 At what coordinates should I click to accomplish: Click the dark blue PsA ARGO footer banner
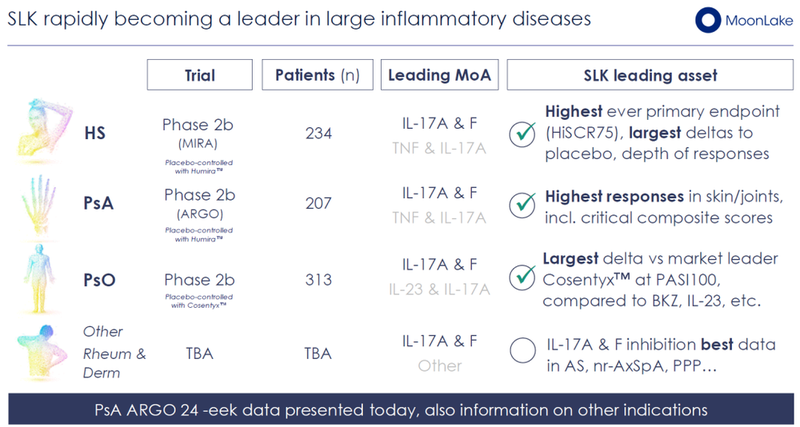[400, 409]
